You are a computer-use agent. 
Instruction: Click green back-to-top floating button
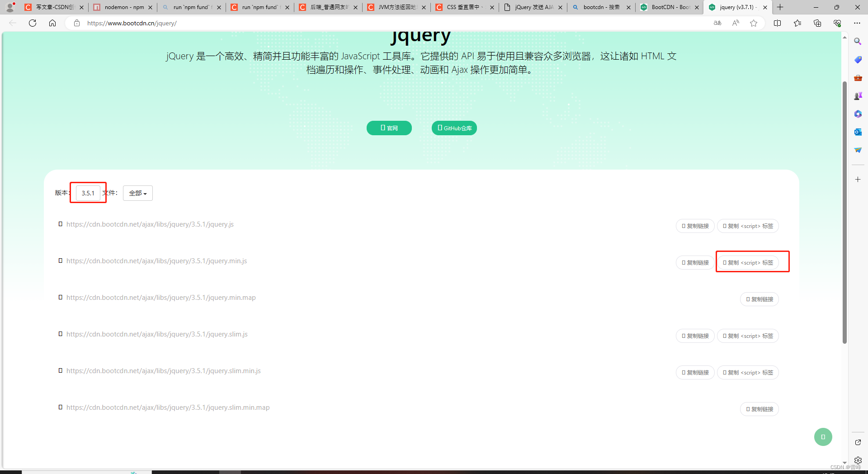(823, 437)
